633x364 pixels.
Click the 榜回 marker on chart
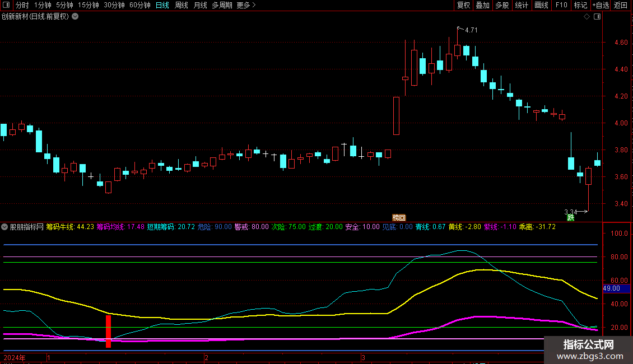pyautogui.click(x=398, y=217)
